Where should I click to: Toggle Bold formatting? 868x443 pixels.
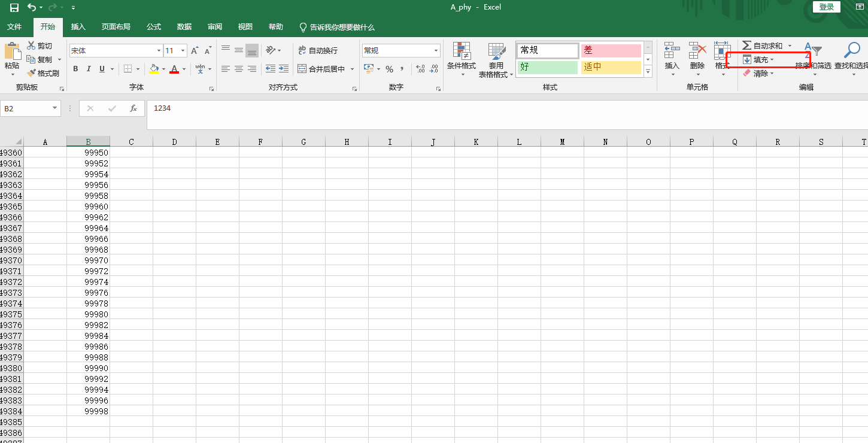coord(75,69)
